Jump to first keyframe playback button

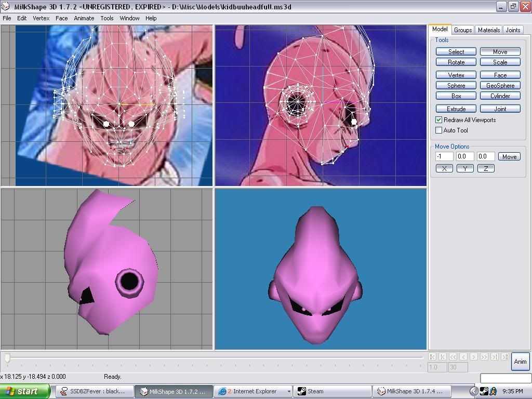[432, 356]
